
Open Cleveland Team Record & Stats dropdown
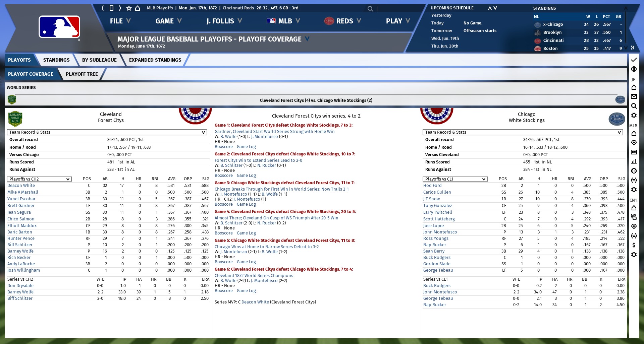click(x=107, y=132)
